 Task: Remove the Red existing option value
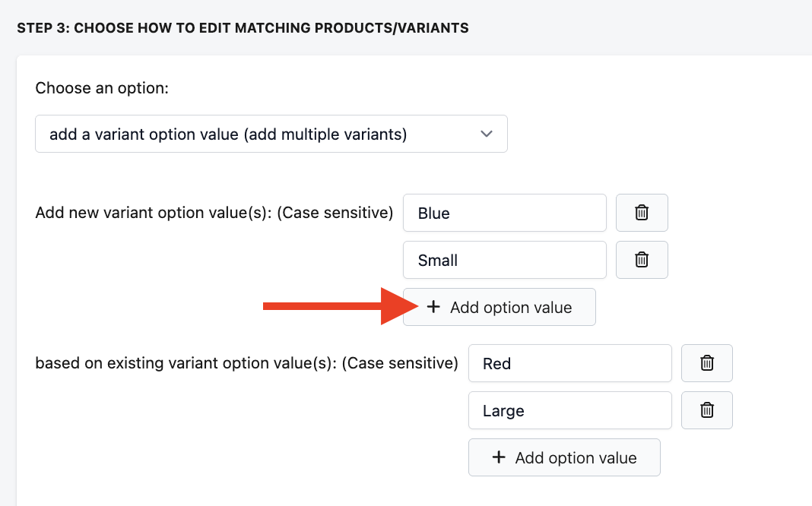pyautogui.click(x=707, y=363)
